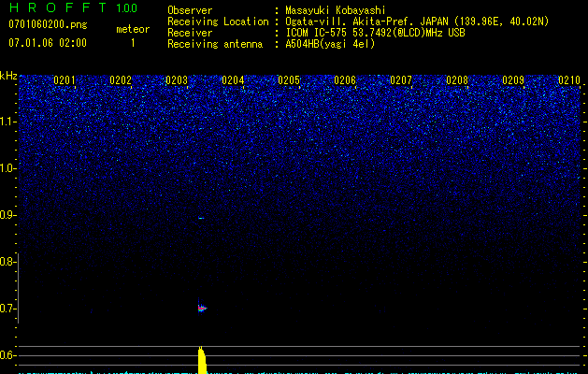Click the yellow signal strength spike
The image size is (588, 374).
(x=201, y=360)
